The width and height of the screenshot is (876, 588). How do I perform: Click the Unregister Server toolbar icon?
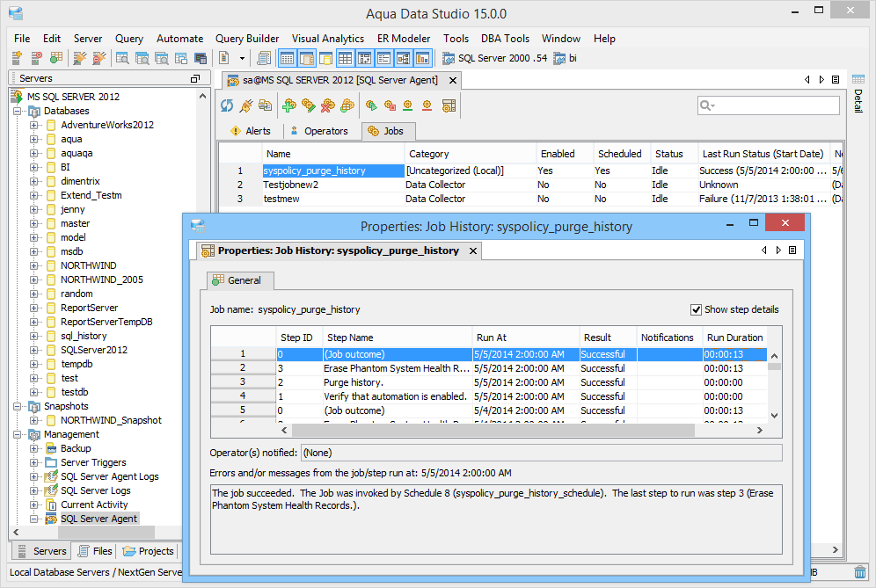pos(36,57)
